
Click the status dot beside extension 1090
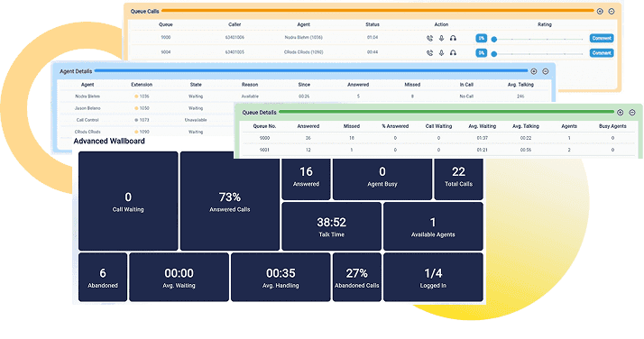point(136,133)
